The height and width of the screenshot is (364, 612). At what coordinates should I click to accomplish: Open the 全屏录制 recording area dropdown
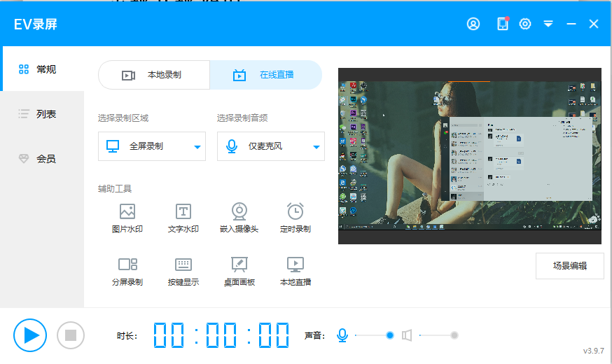(x=152, y=146)
